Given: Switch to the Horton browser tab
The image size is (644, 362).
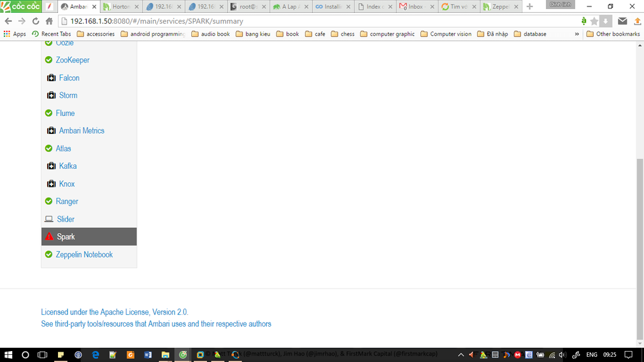Looking at the screenshot, I should click(x=121, y=6).
